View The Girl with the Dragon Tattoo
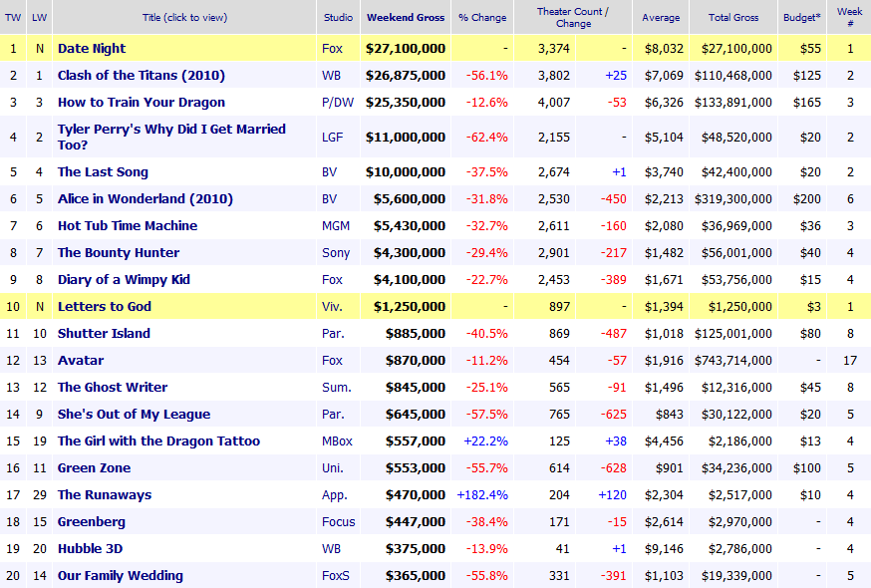This screenshot has width=871, height=588. tap(158, 441)
